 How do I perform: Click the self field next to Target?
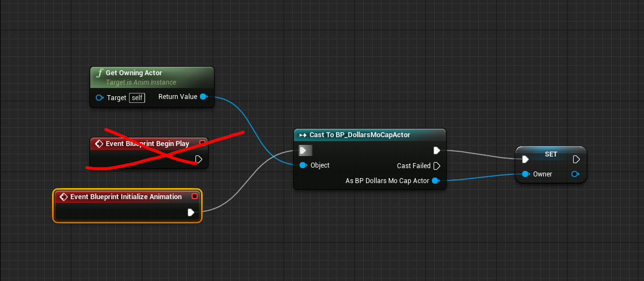(x=137, y=97)
